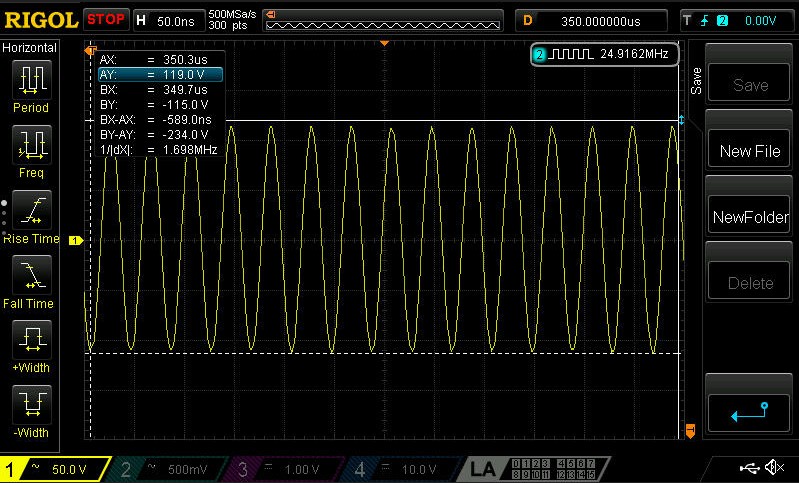Viewport: 799px width, 483px height.
Task: Select the Freq measurement icon
Action: (x=31, y=145)
